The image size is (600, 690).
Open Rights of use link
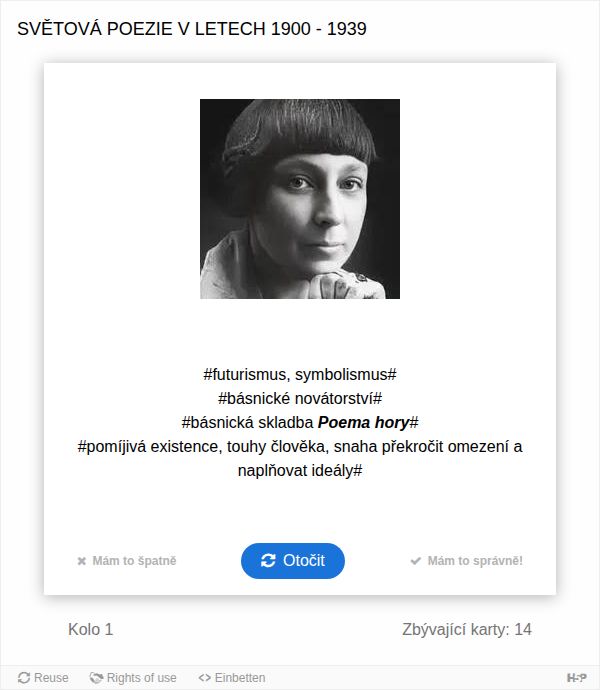click(133, 678)
